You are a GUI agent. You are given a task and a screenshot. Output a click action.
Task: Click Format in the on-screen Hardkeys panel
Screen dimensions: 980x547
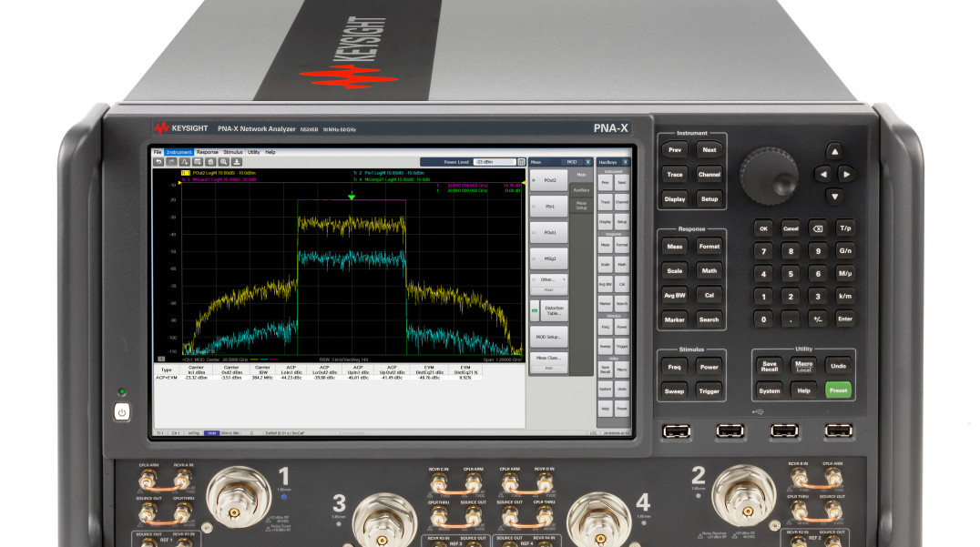[x=622, y=245]
